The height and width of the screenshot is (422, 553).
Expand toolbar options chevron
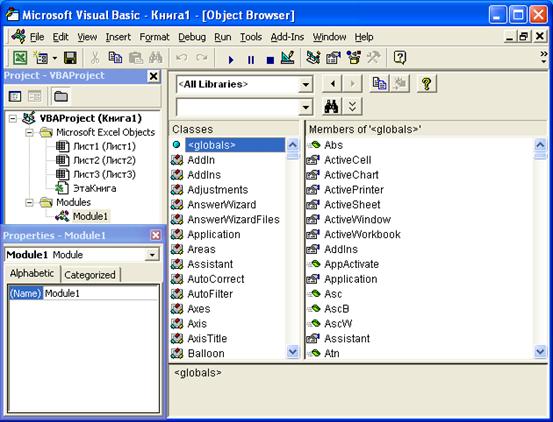pos(543,57)
